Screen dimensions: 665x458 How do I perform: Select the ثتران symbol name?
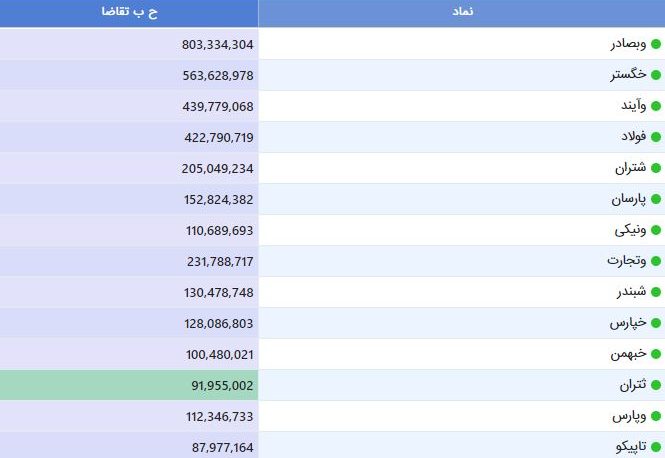pyautogui.click(x=633, y=385)
